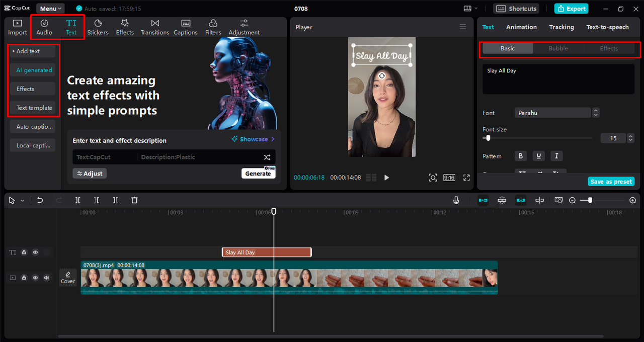Open the Player panel hamburger menu
The image size is (644, 342).
click(x=463, y=27)
